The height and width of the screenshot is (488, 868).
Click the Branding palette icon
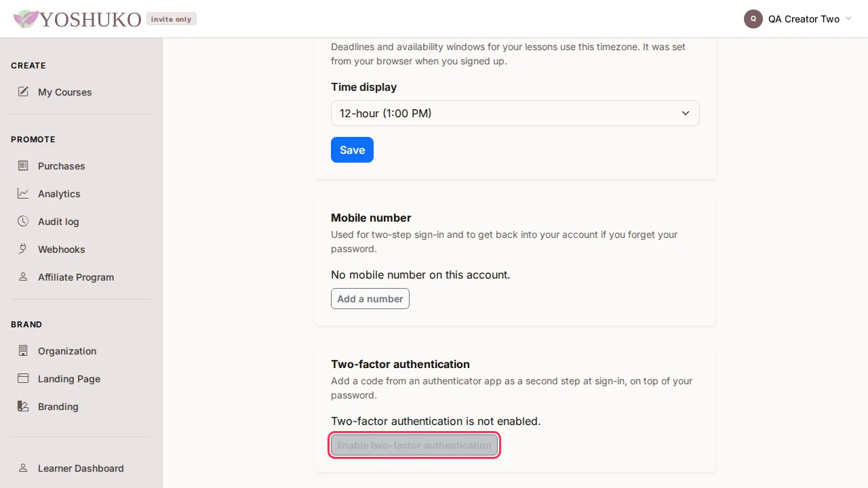23,406
